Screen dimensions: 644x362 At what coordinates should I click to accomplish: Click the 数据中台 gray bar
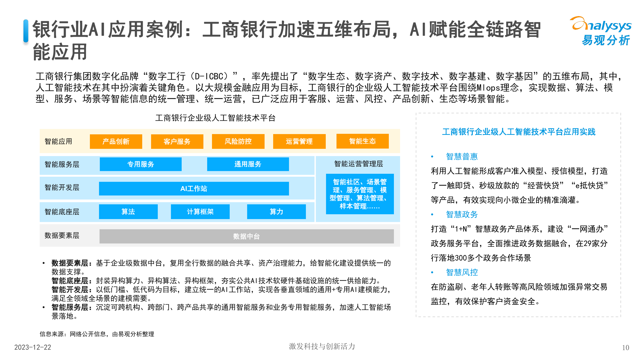point(246,237)
